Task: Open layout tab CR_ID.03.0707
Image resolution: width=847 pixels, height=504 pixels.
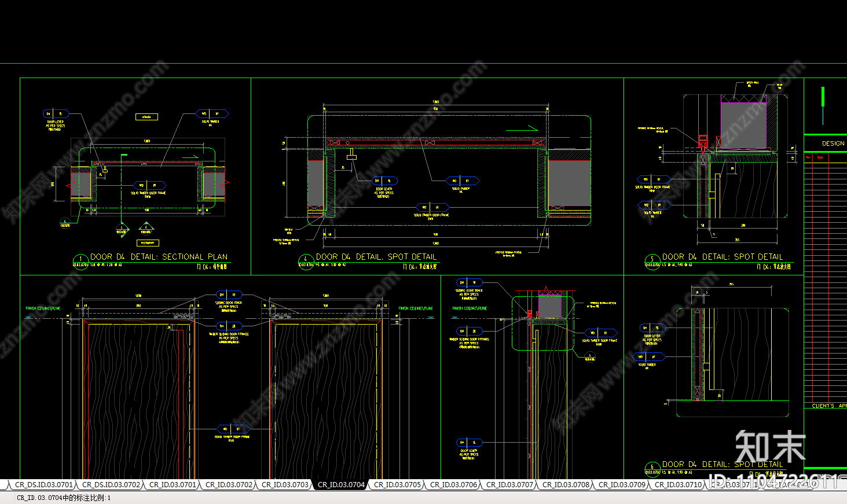Action: click(509, 485)
